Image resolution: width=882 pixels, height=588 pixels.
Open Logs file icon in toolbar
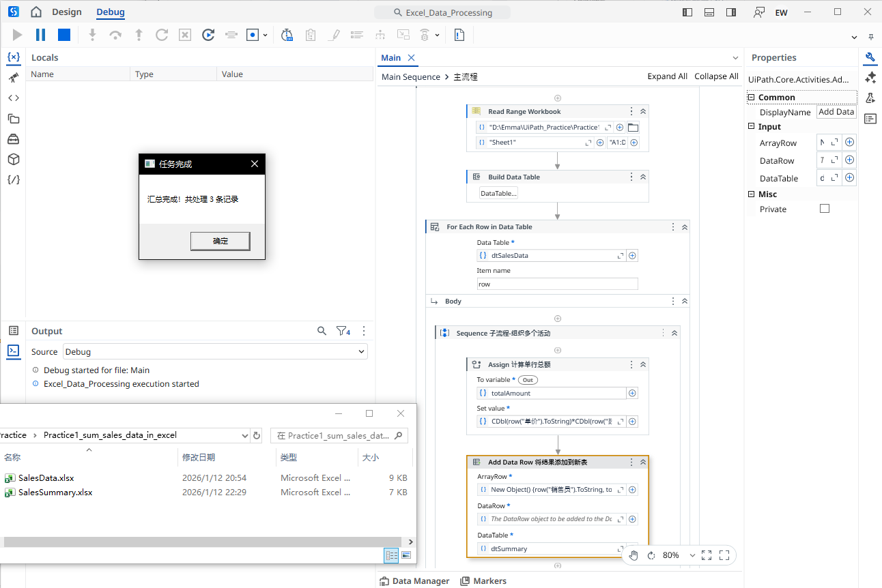tap(459, 35)
